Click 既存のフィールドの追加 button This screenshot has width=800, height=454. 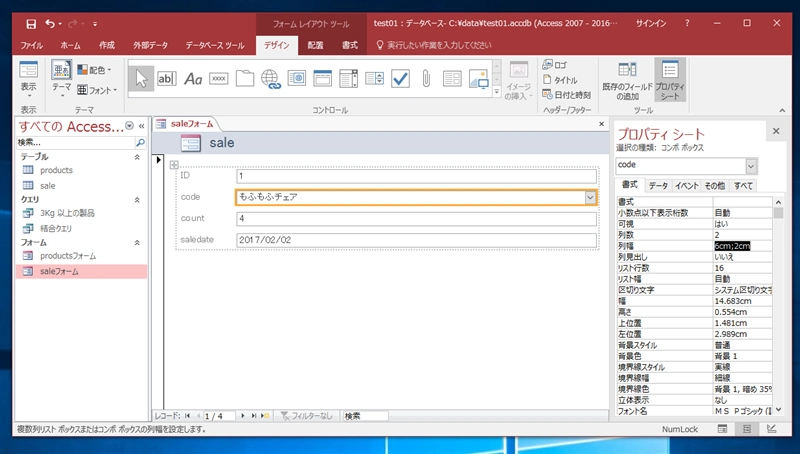[x=627, y=80]
